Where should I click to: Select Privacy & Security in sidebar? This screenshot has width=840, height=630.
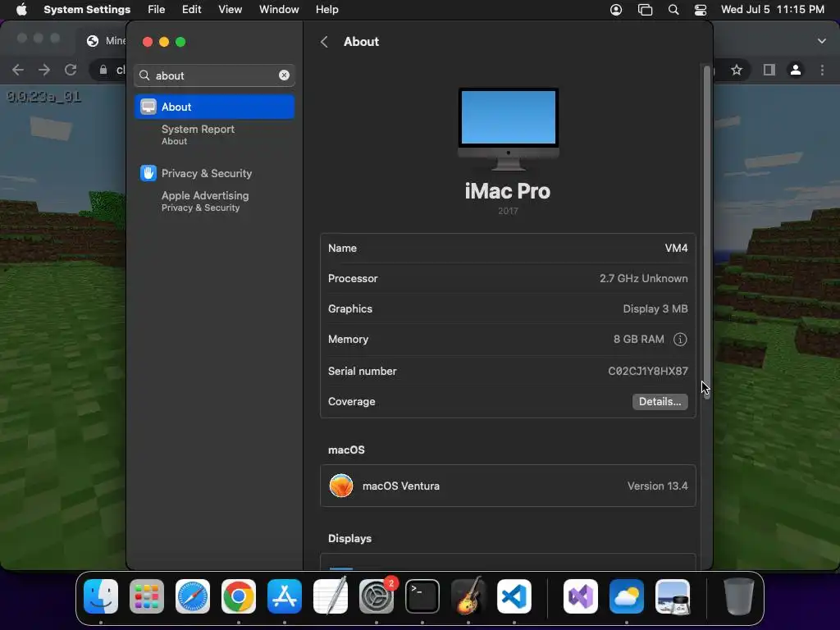pyautogui.click(x=214, y=173)
